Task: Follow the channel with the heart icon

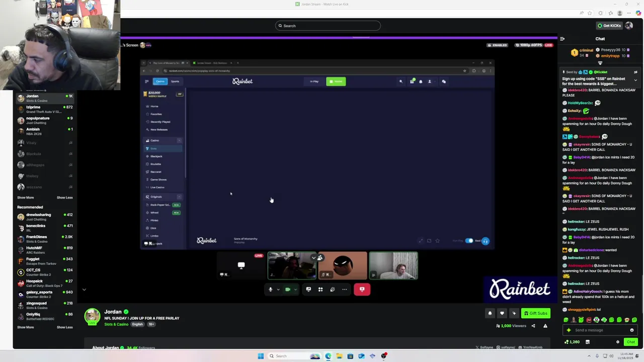Action: (502, 313)
